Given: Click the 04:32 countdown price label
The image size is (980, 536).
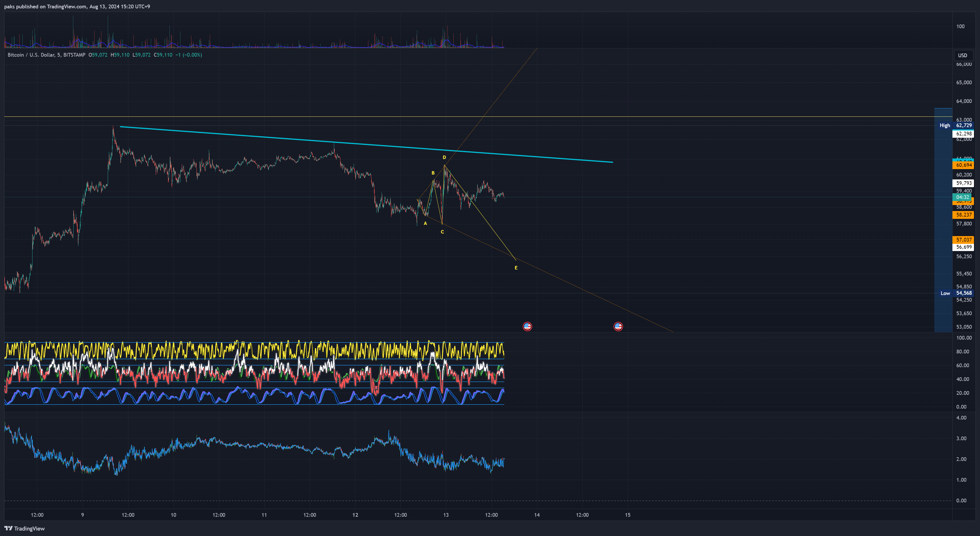Looking at the screenshot, I should coord(962,197).
